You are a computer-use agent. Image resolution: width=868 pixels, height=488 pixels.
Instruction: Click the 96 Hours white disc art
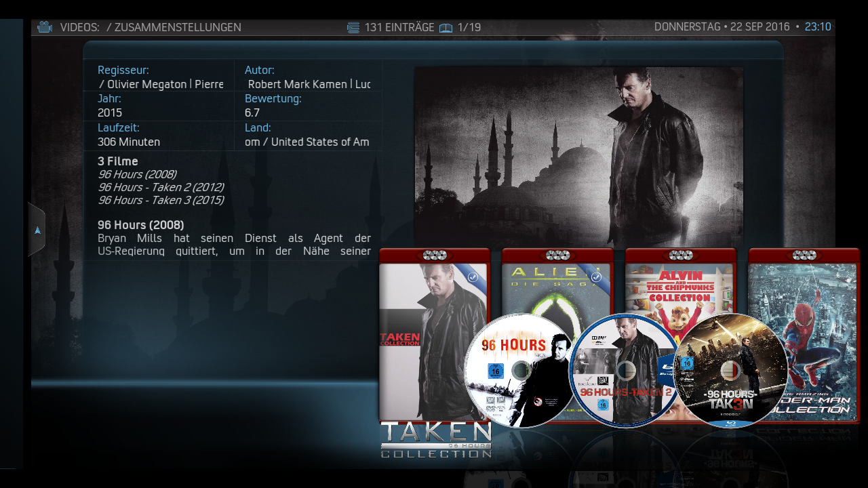[x=521, y=370]
